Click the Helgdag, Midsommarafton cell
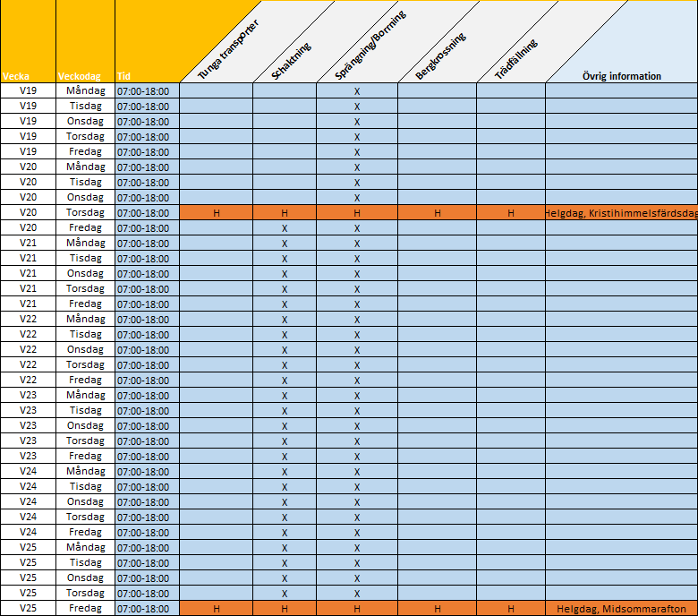Viewport: 698px width, 616px height. pyautogui.click(x=621, y=609)
